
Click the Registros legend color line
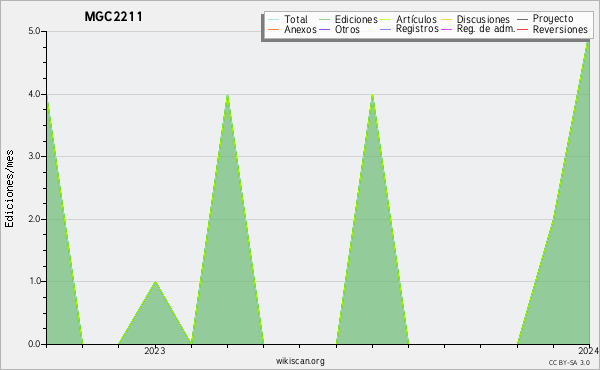(385, 29)
